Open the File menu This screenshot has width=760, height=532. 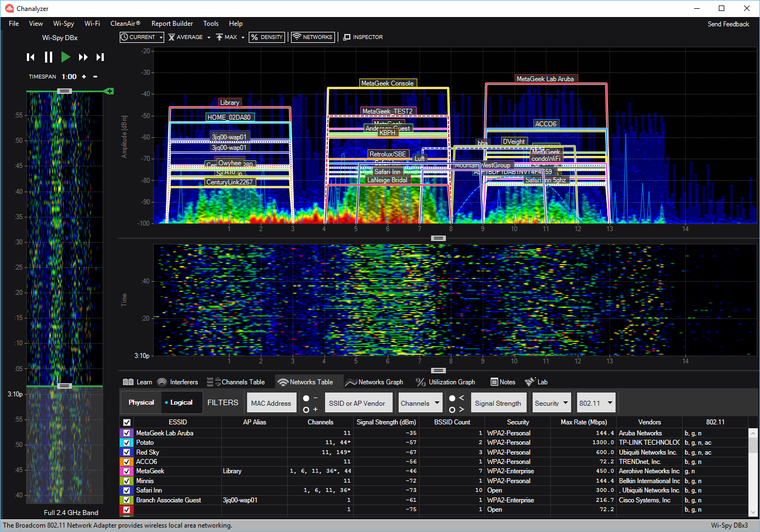(x=14, y=24)
